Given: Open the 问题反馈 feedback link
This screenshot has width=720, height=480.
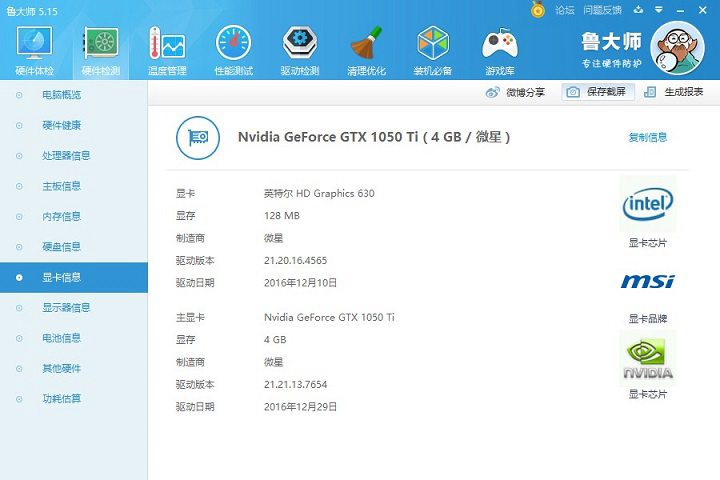Looking at the screenshot, I should pos(601,10).
